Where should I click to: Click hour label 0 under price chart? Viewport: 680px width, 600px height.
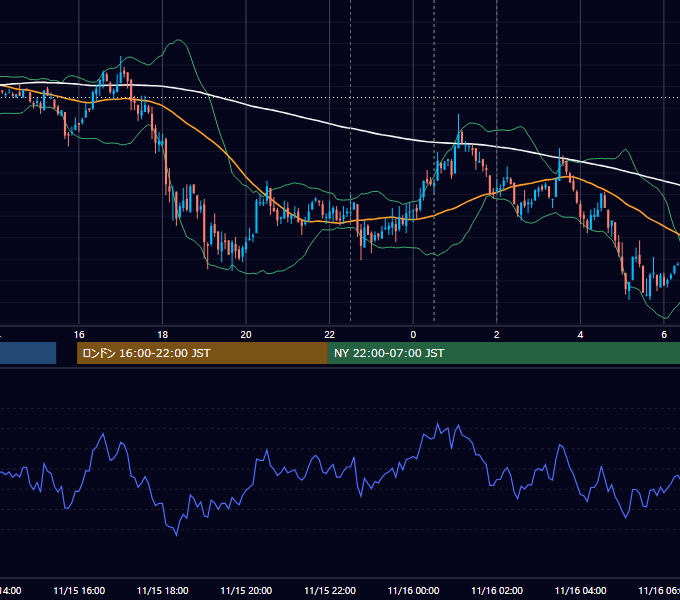pyautogui.click(x=413, y=334)
